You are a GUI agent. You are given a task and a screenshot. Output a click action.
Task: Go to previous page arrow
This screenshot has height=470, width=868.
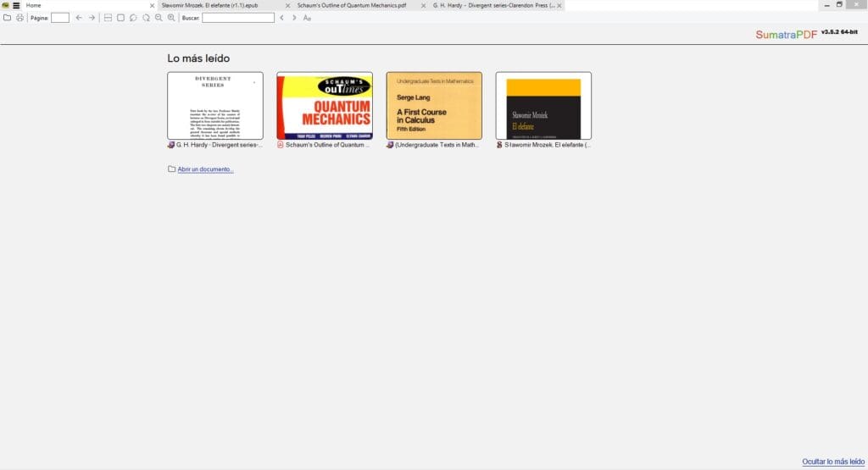coord(79,18)
